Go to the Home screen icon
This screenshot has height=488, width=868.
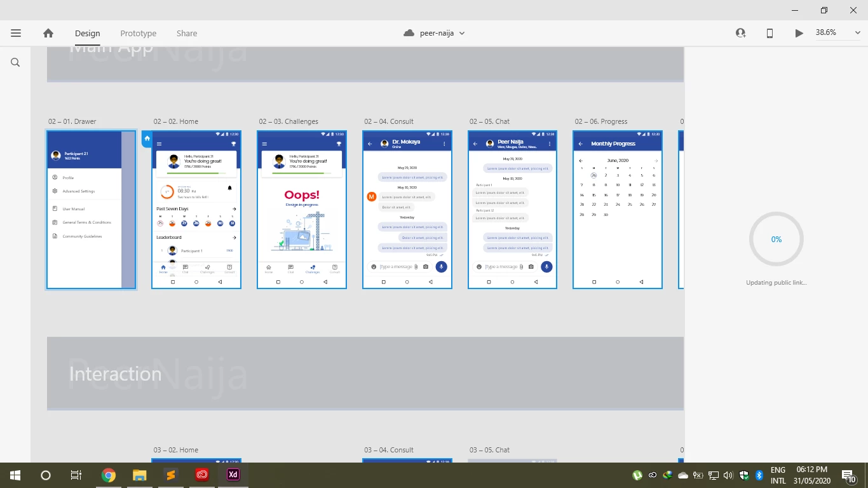(x=48, y=33)
